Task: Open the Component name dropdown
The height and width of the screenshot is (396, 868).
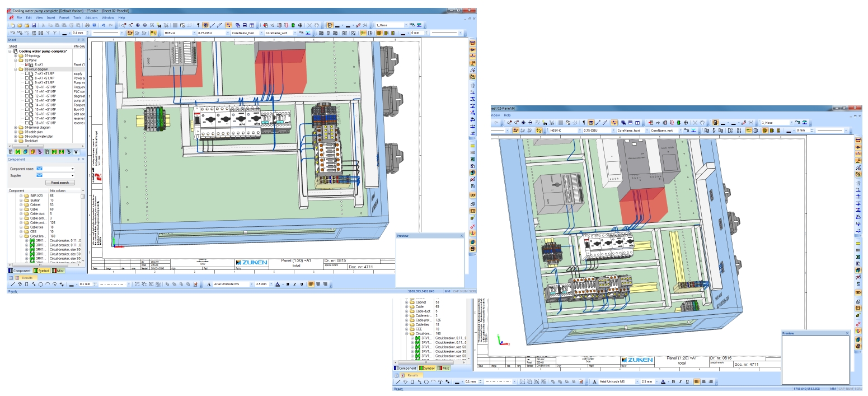Action: click(x=72, y=169)
